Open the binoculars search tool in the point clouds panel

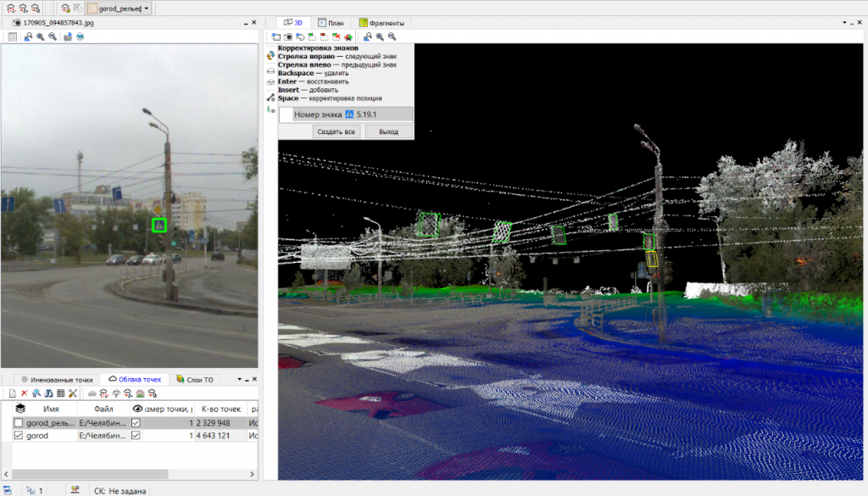[x=48, y=393]
